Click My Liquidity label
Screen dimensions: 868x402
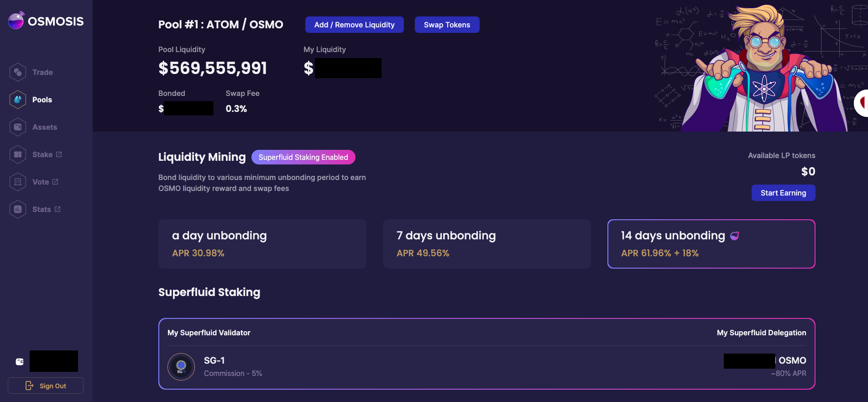(x=325, y=49)
